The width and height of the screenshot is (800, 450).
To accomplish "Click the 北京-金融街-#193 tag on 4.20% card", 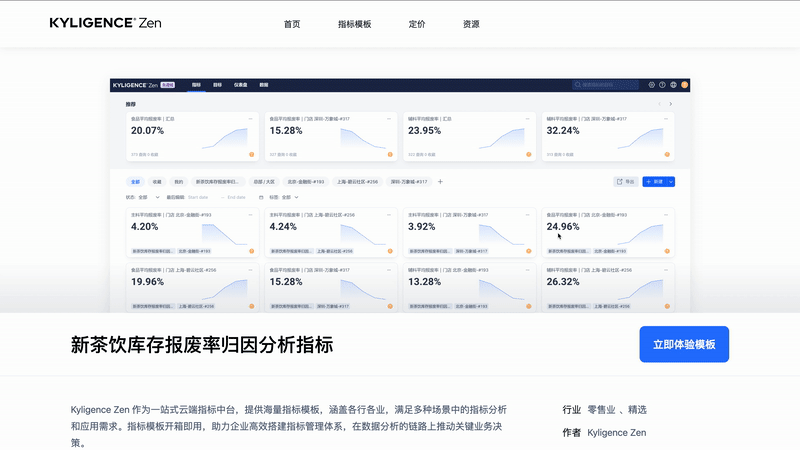I will pyautogui.click(x=194, y=251).
